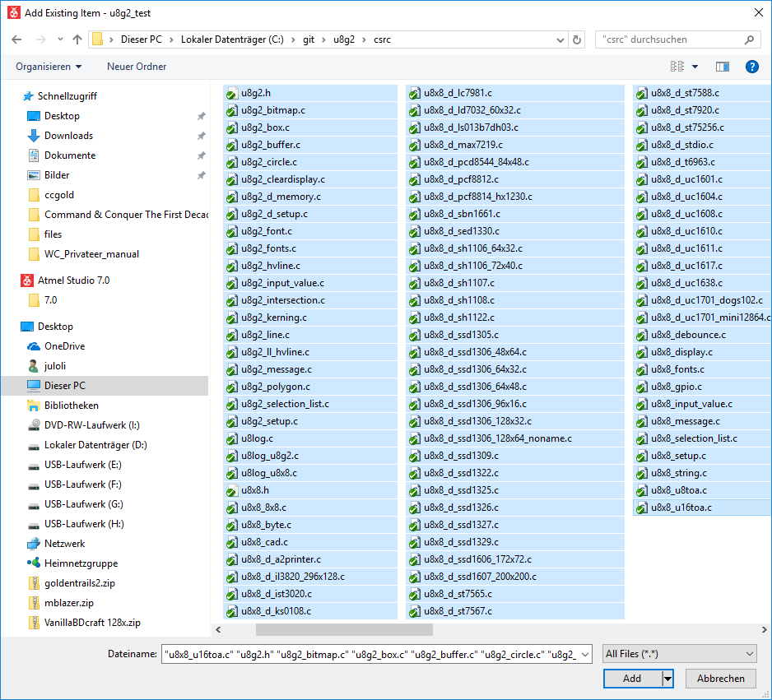Open OneDrive in the sidebar
The image size is (772, 700).
(64, 346)
